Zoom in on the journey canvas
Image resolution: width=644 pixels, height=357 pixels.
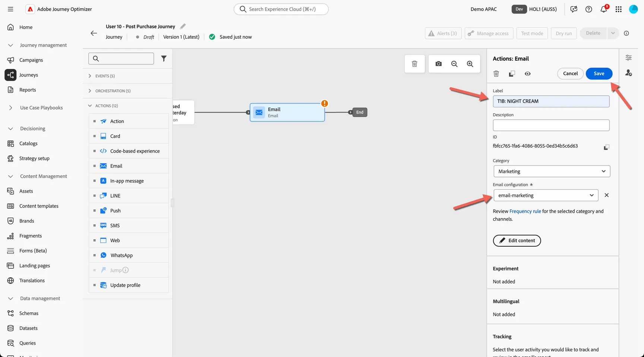470,64
